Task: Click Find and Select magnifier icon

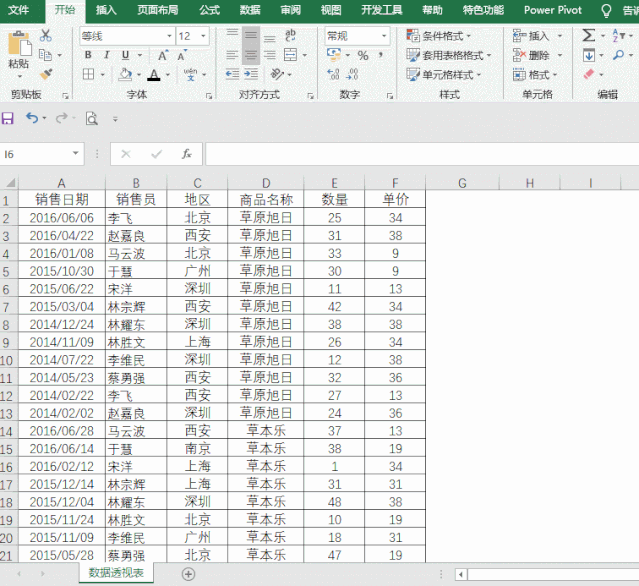Action: point(619,55)
